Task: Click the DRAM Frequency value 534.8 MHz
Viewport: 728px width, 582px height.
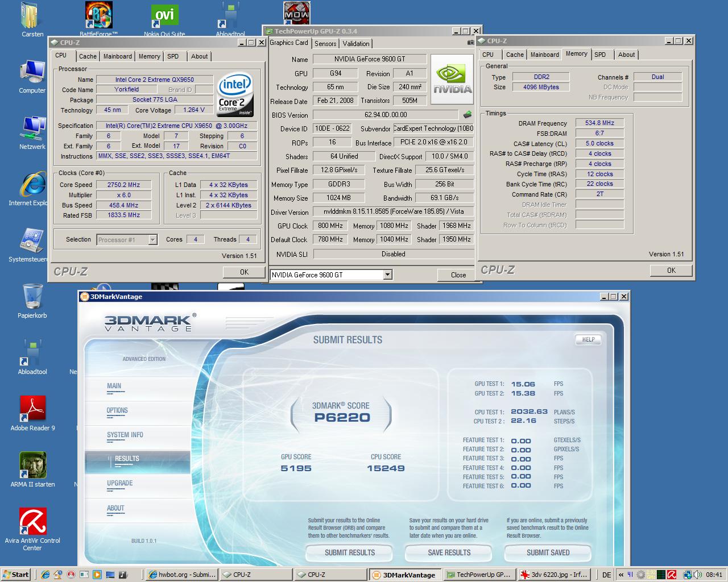Action: click(x=599, y=123)
